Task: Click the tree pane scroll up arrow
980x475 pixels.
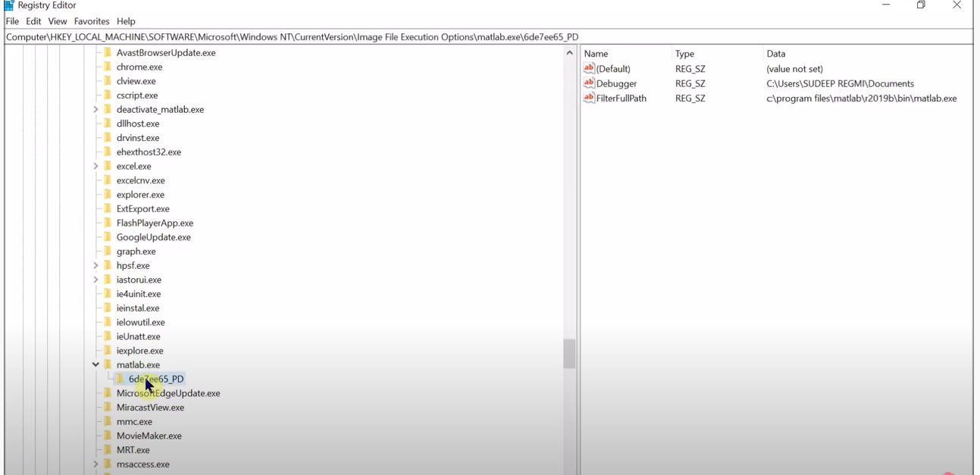Action: point(569,53)
